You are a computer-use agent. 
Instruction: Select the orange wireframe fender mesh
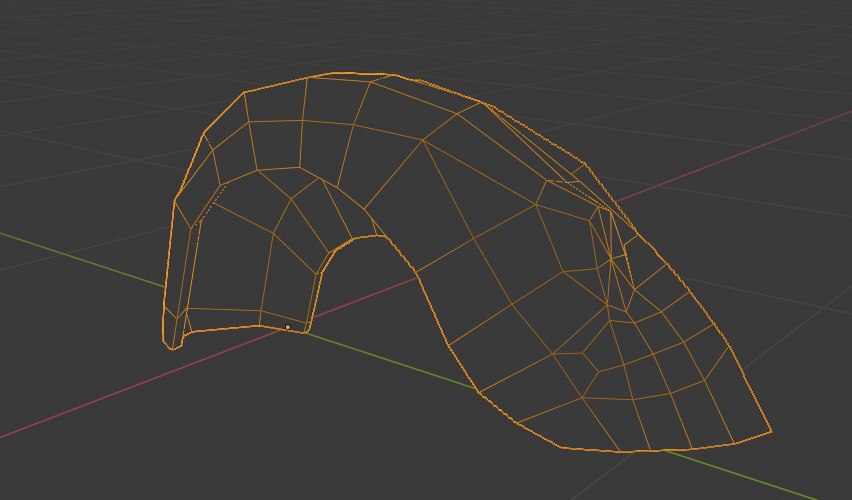(467, 261)
